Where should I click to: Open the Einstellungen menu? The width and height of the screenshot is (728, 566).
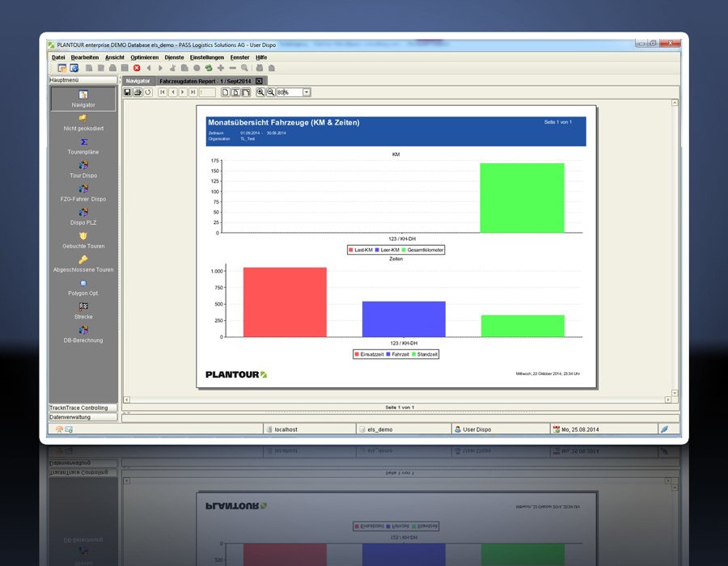(x=207, y=57)
